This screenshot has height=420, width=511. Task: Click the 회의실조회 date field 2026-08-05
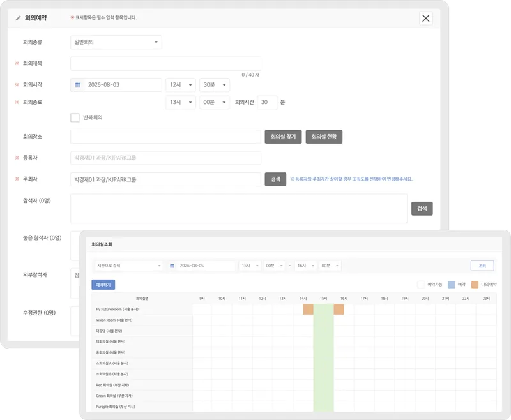[x=201, y=266]
